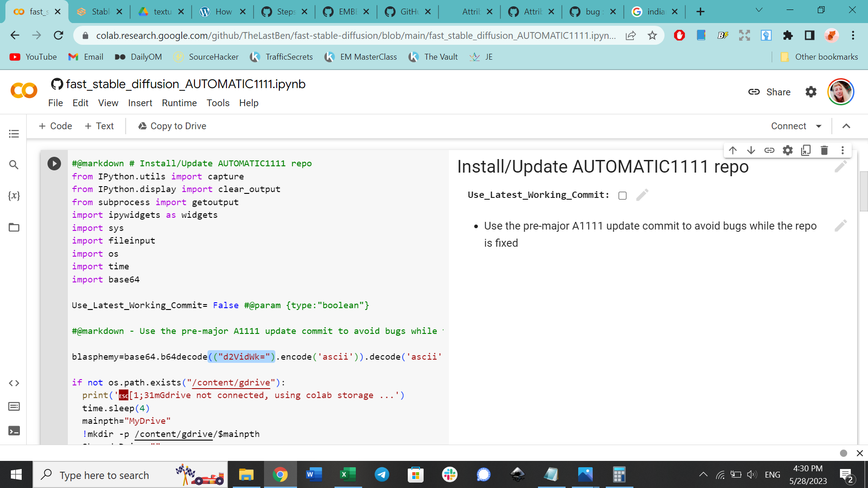Copy the cell using copy cell icon
868x488 pixels.
point(806,150)
